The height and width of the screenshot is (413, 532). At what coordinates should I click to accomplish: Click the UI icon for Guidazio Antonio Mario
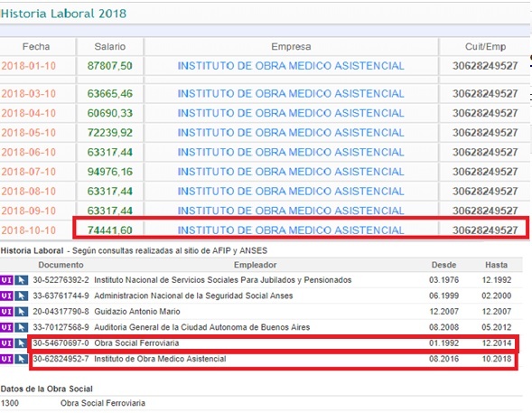(6, 312)
